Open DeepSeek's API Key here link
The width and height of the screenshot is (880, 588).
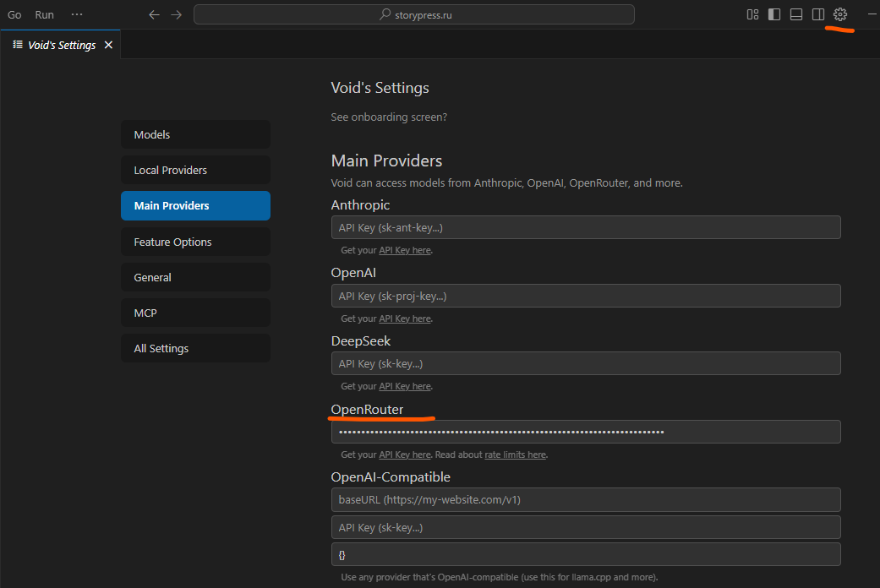pos(405,386)
